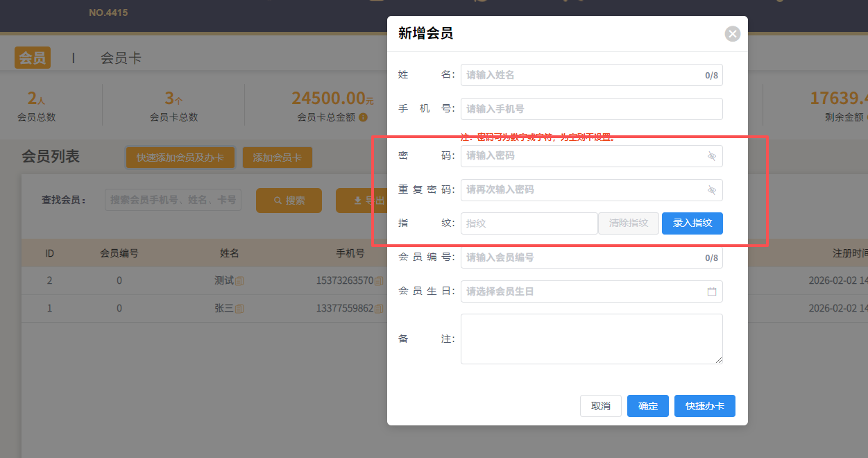
Task: Toggle password visibility in 密码 field
Action: tap(711, 156)
